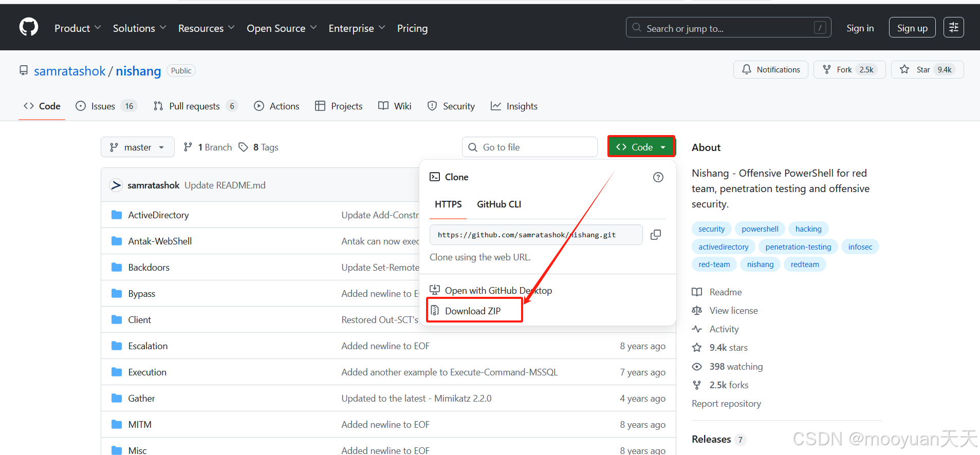This screenshot has width=980, height=455.
Task: Focus the Go to file field
Action: coord(529,147)
